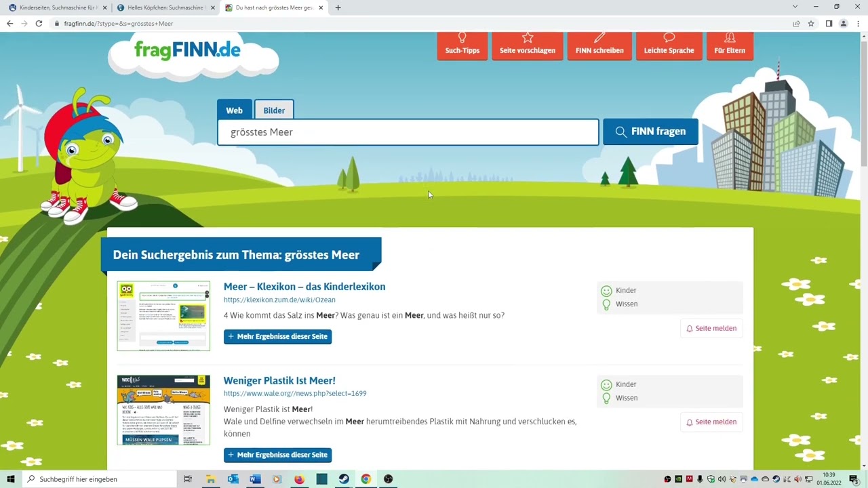The width and height of the screenshot is (868, 488).
Task: Expand more results for the wale.org result
Action: (x=278, y=455)
